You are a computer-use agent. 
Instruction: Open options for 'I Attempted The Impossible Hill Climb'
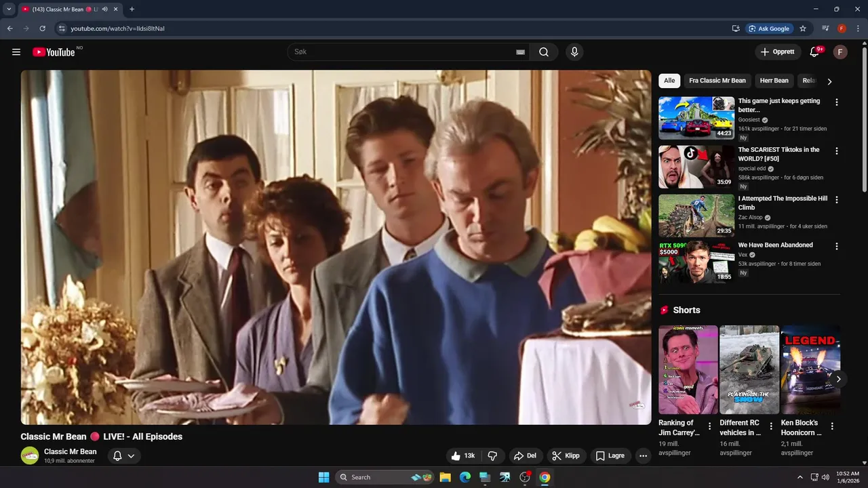(x=836, y=200)
